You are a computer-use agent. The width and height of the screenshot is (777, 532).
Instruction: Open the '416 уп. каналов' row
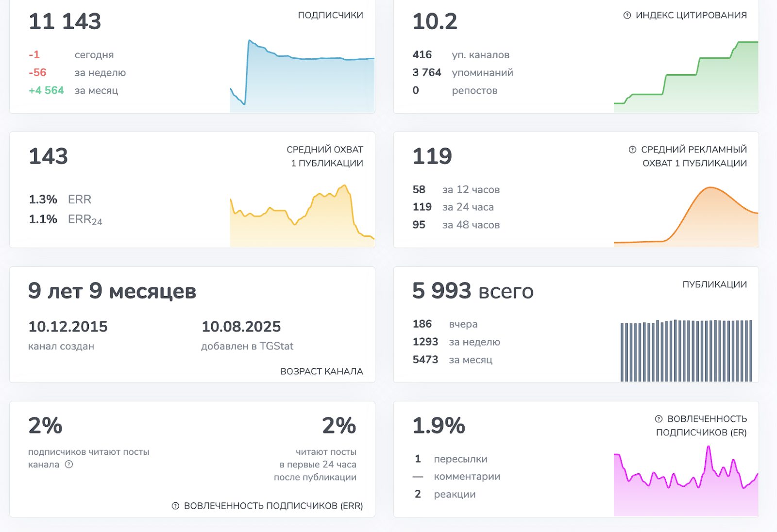(461, 55)
